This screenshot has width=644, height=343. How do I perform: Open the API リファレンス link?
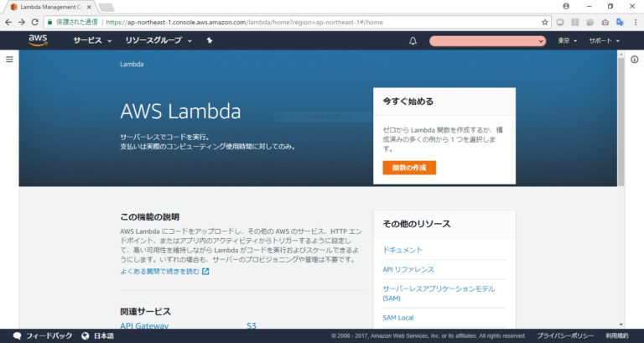click(408, 269)
